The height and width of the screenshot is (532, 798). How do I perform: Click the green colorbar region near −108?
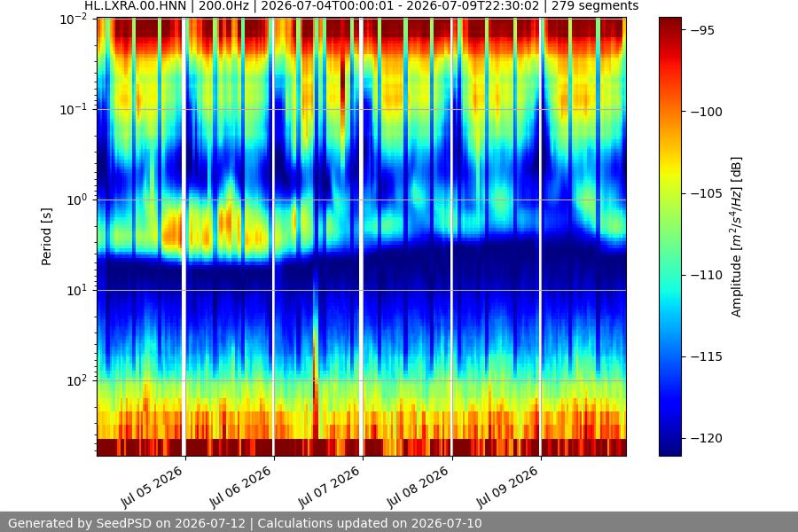coord(669,242)
